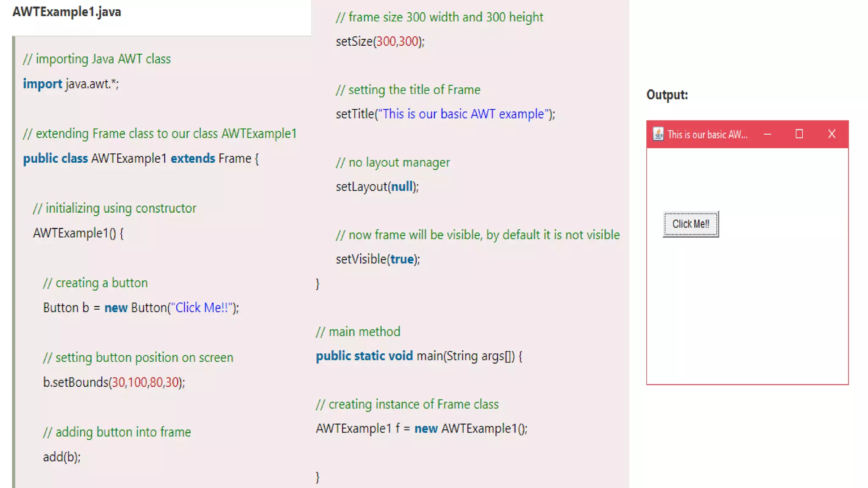This screenshot has width=868, height=488.
Task: Click the window title 'This is our basic AW...'
Action: click(707, 135)
